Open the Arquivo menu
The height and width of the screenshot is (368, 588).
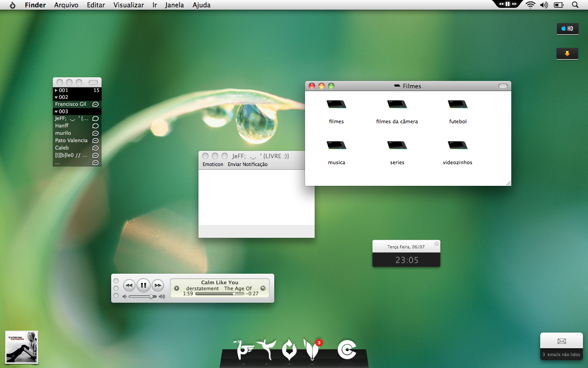(66, 5)
